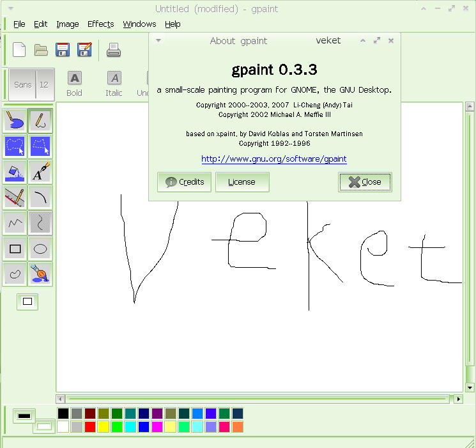Pick the navy blue palette color
This screenshot has height=448, width=476.
click(x=144, y=413)
